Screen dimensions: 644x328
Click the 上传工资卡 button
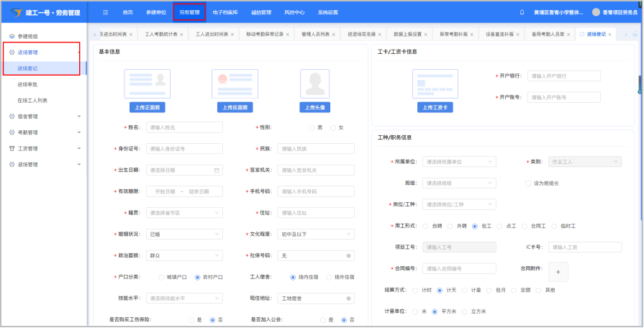coord(435,107)
